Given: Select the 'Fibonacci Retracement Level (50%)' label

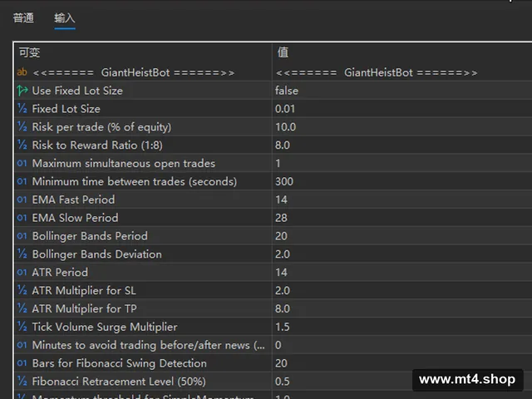Looking at the screenshot, I should pyautogui.click(x=119, y=382).
